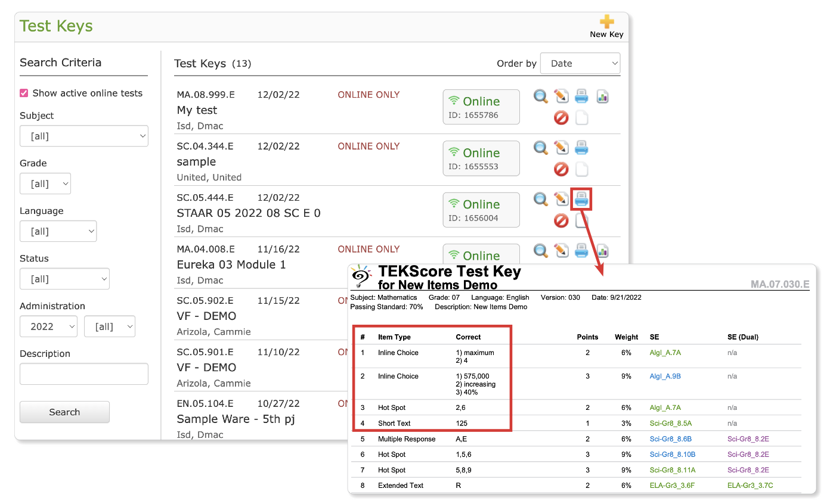Open the Sci-Gr8_8.11A standard link

tap(672, 470)
